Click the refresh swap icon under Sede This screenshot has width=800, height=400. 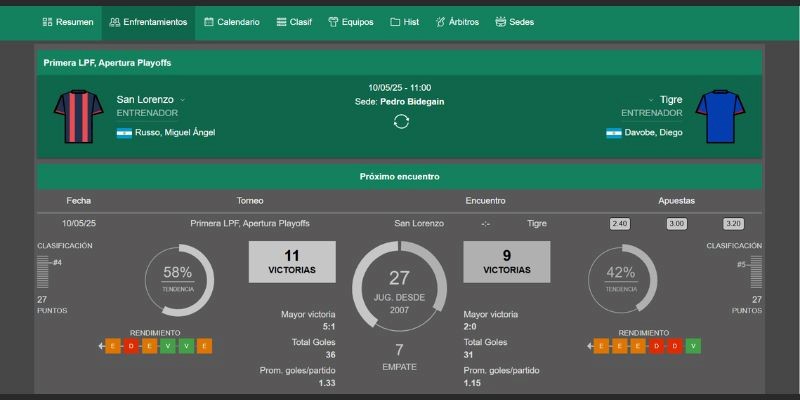(402, 121)
